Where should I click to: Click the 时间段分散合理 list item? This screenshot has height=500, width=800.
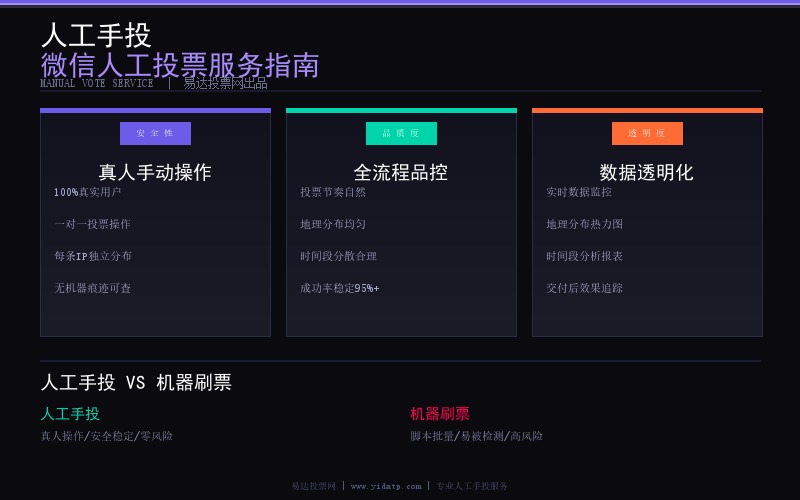pyautogui.click(x=338, y=256)
